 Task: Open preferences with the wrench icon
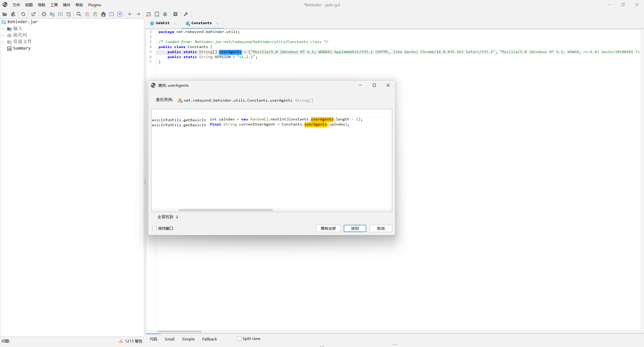pyautogui.click(x=186, y=14)
